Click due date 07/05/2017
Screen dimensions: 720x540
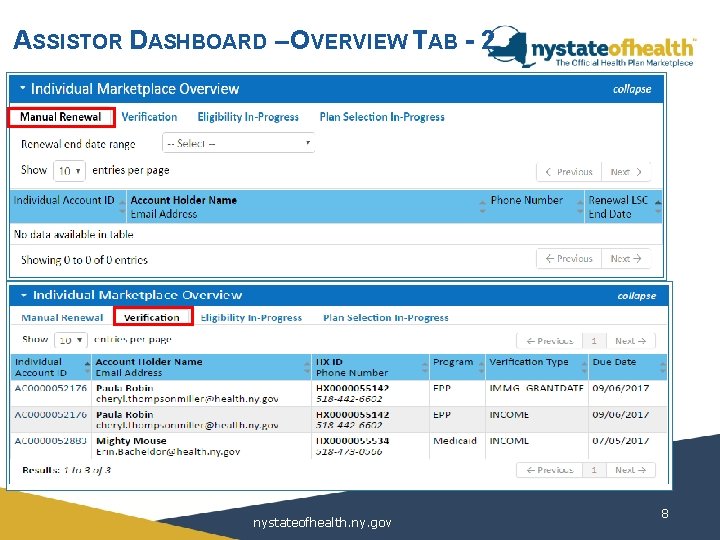coord(620,441)
